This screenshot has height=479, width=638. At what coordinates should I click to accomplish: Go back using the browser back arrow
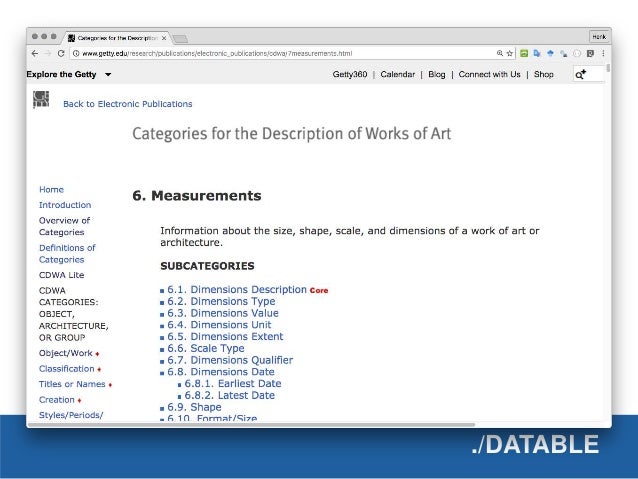pyautogui.click(x=35, y=53)
